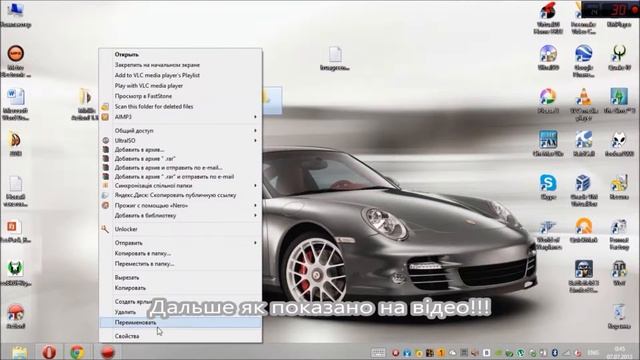The image size is (640, 360).
Task: Open the VirtualBox cube shortcut
Action: pos(584,190)
